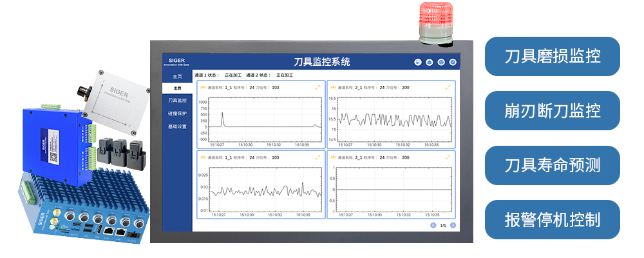The height and width of the screenshot is (258, 644).
Task: Select the highlighted 主页 submenu item
Action: click(x=178, y=88)
